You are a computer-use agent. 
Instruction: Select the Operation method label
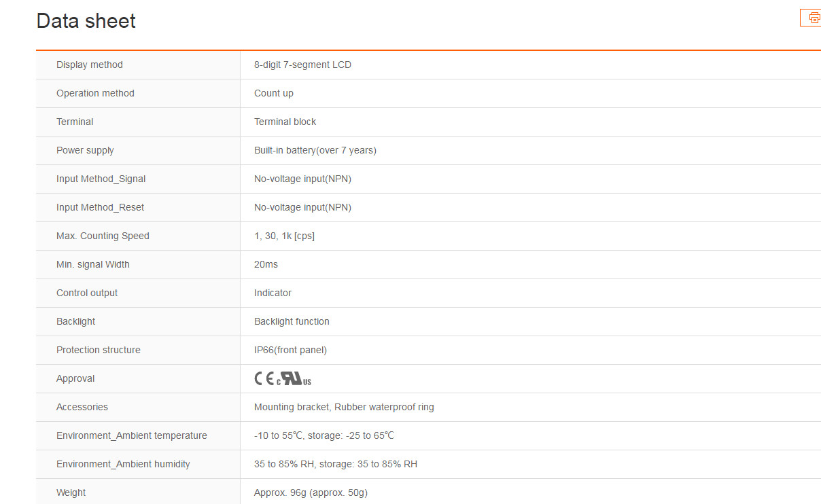[95, 94]
